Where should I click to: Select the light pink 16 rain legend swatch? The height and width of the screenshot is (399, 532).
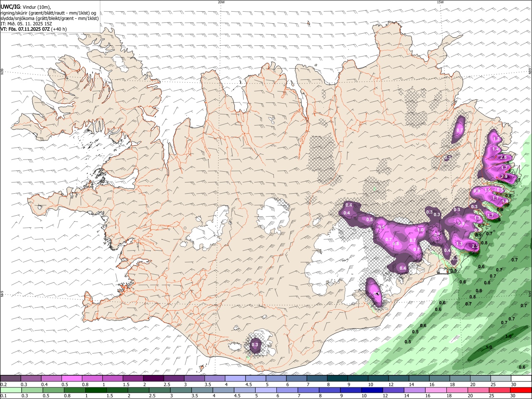(x=436, y=390)
